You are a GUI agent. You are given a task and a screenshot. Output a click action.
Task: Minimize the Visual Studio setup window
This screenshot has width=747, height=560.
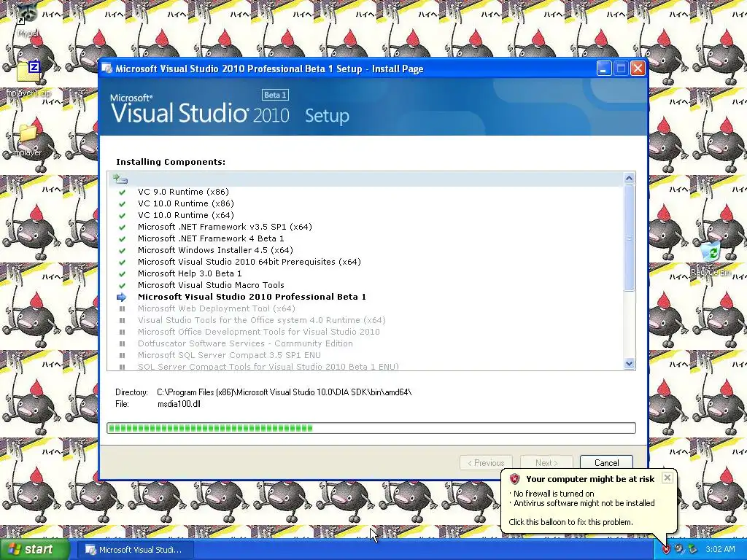pyautogui.click(x=603, y=69)
